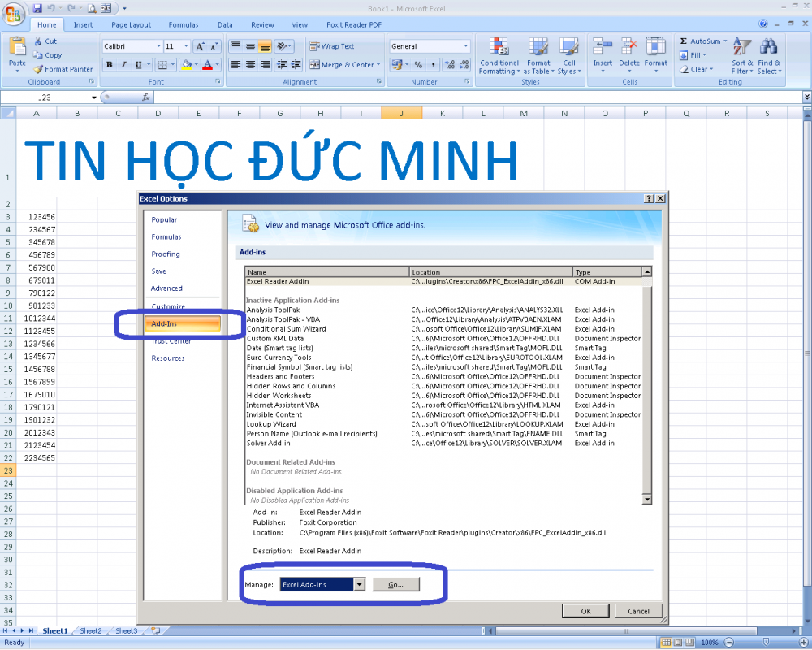Open the Foxit Reader PDF tab
The height and width of the screenshot is (650, 812).
coord(354,24)
